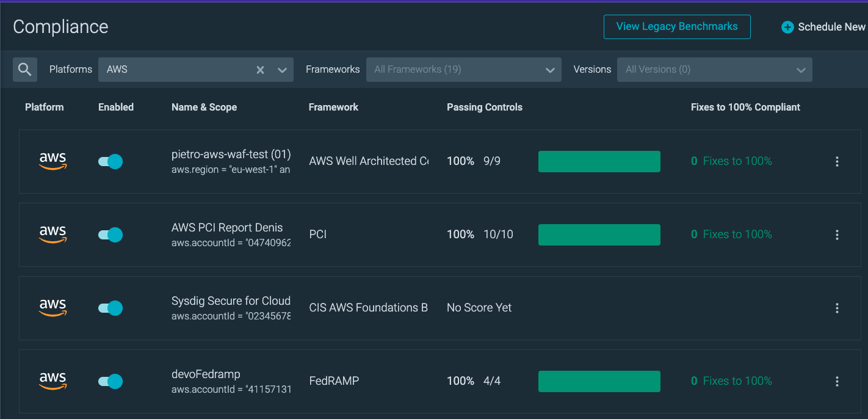Disable the pietro-aws-waf-test compliance toggle
868x419 pixels.
pyautogui.click(x=110, y=161)
